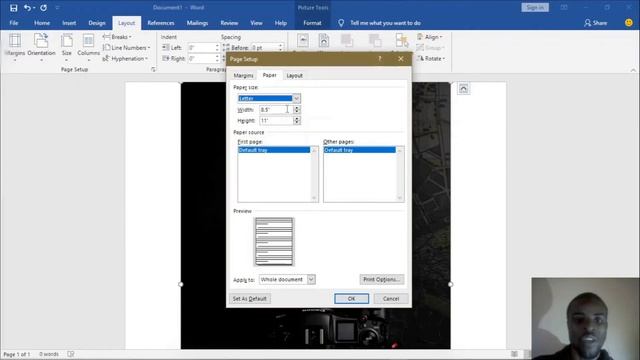640x360 pixels.
Task: Click the Share button
Action: [x=596, y=23]
